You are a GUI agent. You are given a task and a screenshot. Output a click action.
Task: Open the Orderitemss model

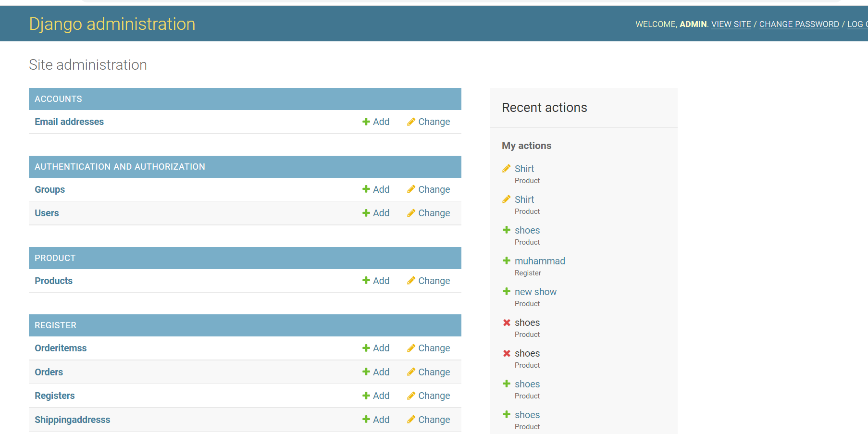click(61, 348)
